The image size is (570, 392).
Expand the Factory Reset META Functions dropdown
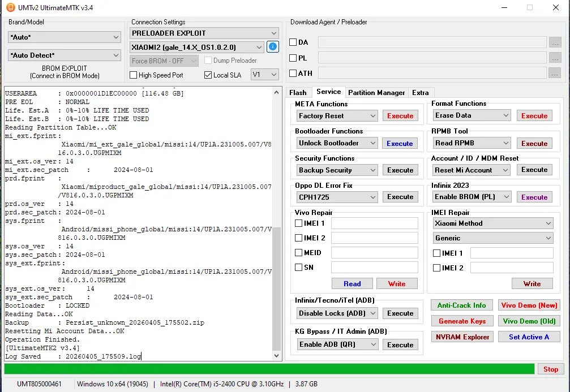coord(337,116)
